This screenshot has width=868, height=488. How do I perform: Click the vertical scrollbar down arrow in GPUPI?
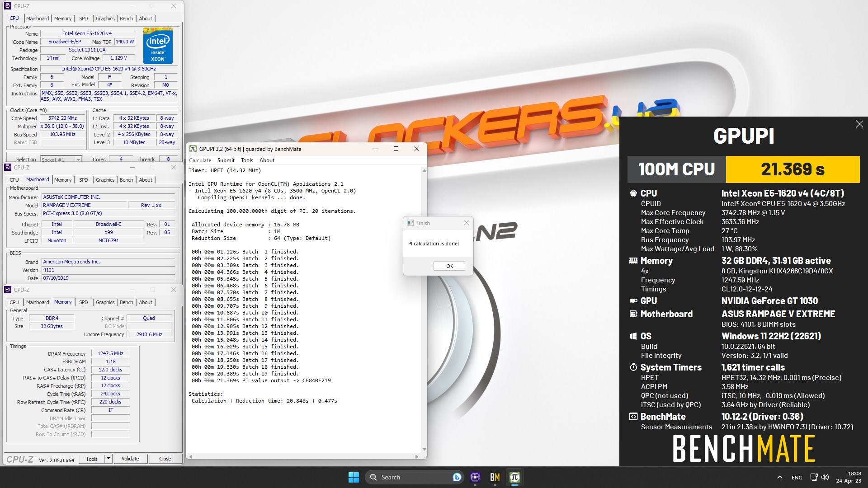pos(424,449)
